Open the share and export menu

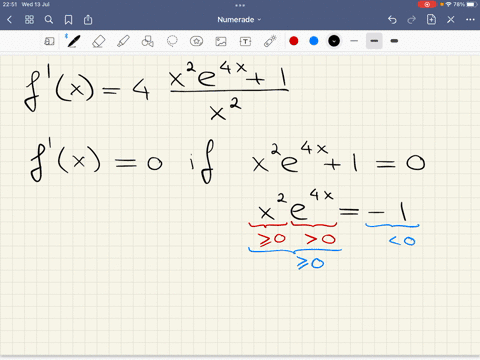point(88,20)
